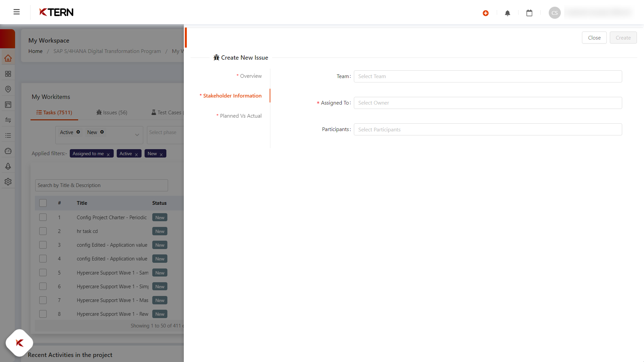Toggle the select-all checkbox in table header
The height and width of the screenshot is (362, 644).
click(43, 203)
